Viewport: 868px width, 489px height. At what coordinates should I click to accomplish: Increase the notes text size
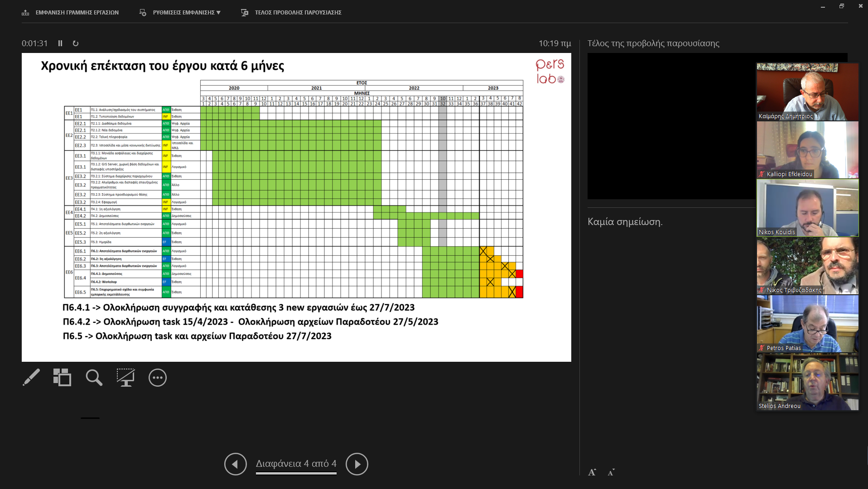(x=592, y=472)
